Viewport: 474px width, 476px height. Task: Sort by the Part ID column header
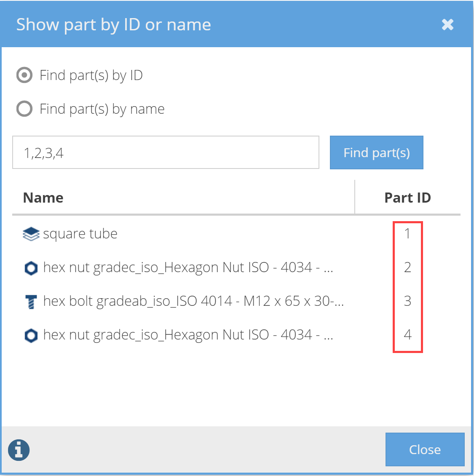tap(407, 198)
